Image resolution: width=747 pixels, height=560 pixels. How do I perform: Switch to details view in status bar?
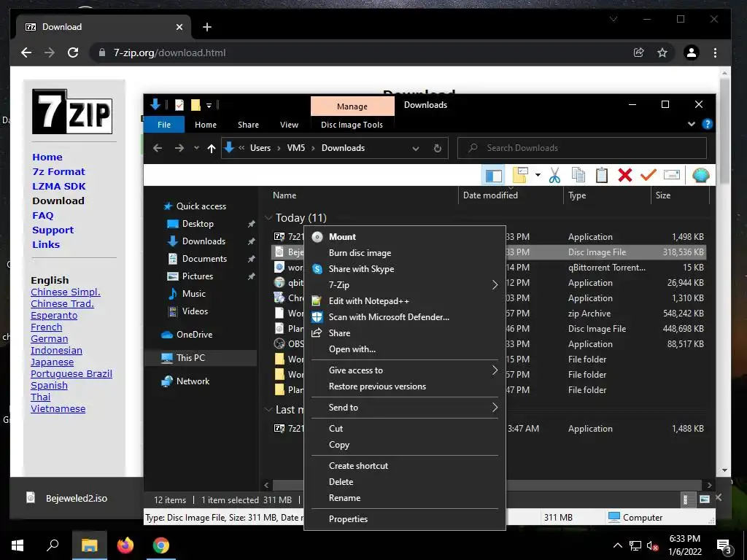point(686,499)
